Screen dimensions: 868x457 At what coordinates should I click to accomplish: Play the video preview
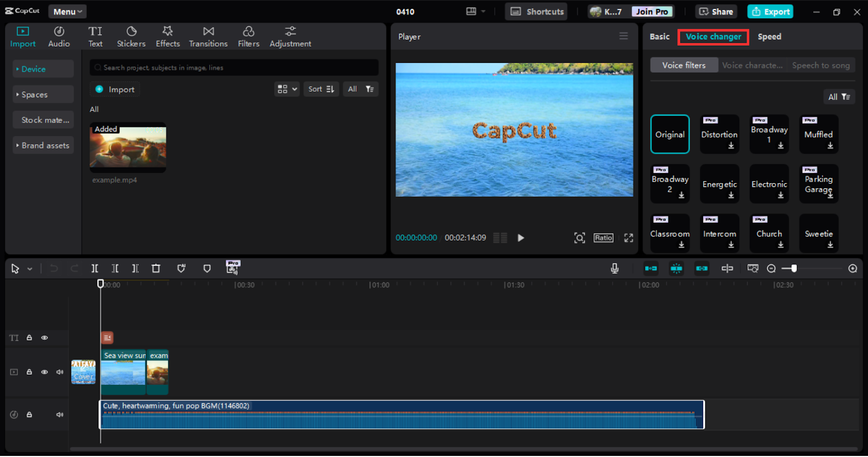[x=521, y=237]
